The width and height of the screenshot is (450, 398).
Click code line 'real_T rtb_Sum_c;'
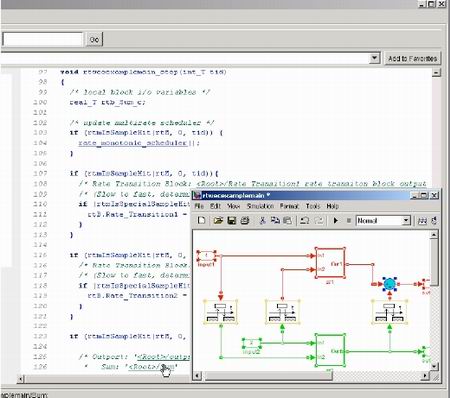click(107, 102)
